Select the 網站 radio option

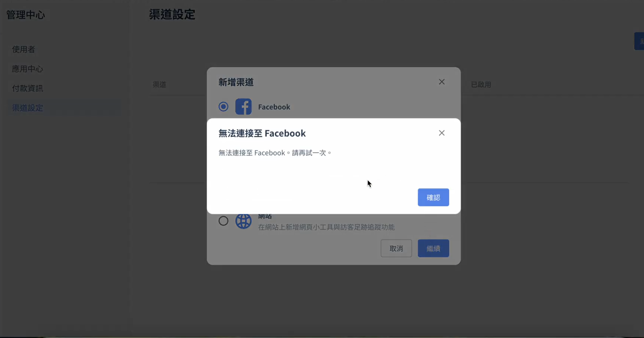(223, 221)
